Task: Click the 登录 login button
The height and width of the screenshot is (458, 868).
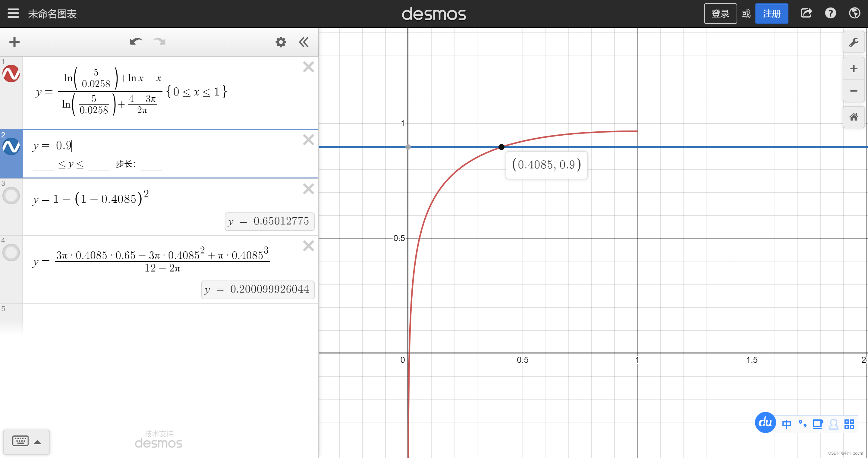Action: click(720, 14)
